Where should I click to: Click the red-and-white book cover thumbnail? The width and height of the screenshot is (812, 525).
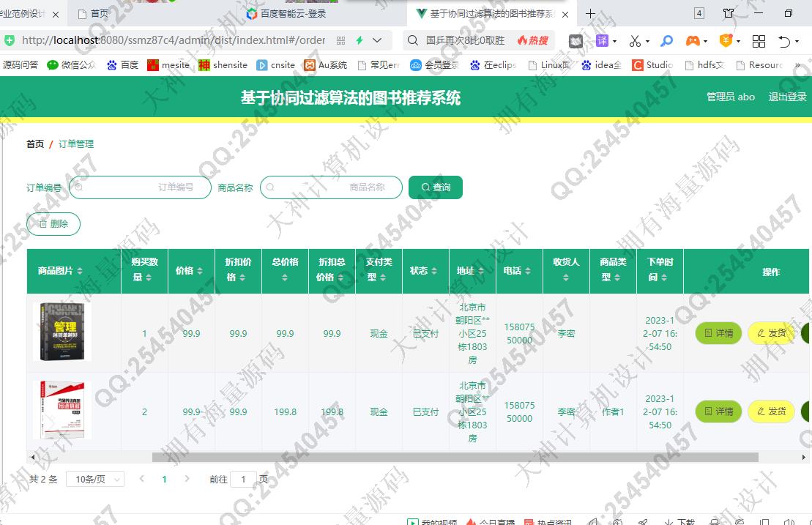(x=62, y=410)
